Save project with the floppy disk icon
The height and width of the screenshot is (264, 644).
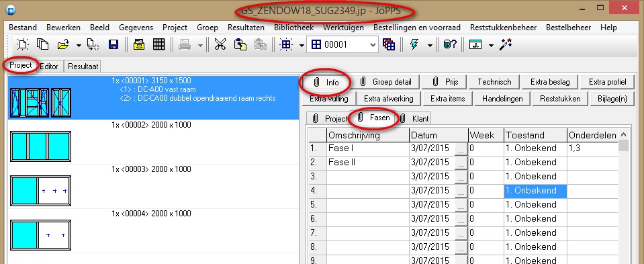coord(113,44)
